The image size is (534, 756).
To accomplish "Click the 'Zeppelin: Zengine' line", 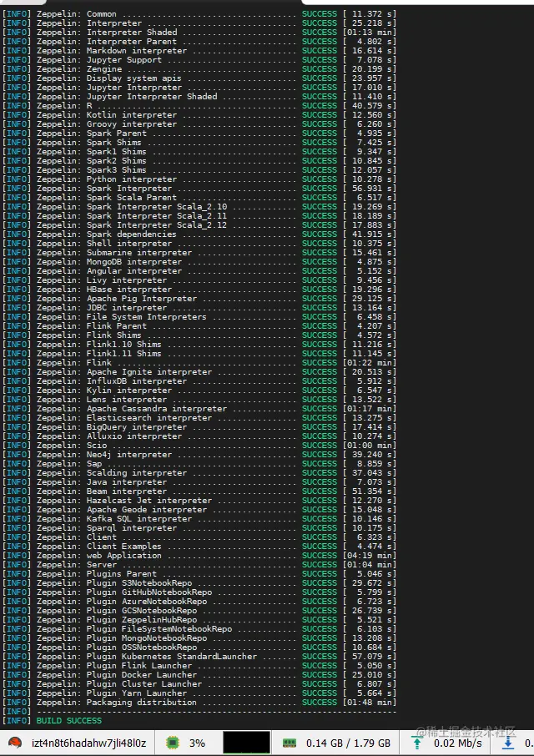I will [199, 69].
